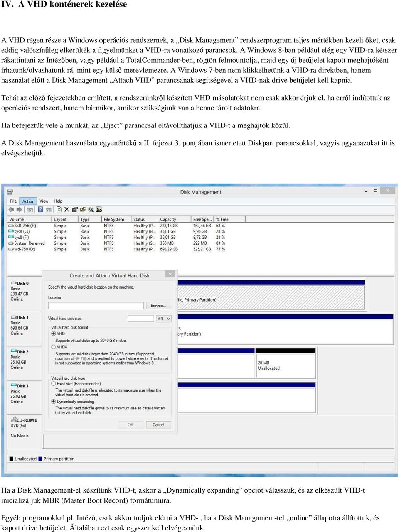Click the Virtual hard disk size field
Screen dimensions: 399x532
click(141, 319)
